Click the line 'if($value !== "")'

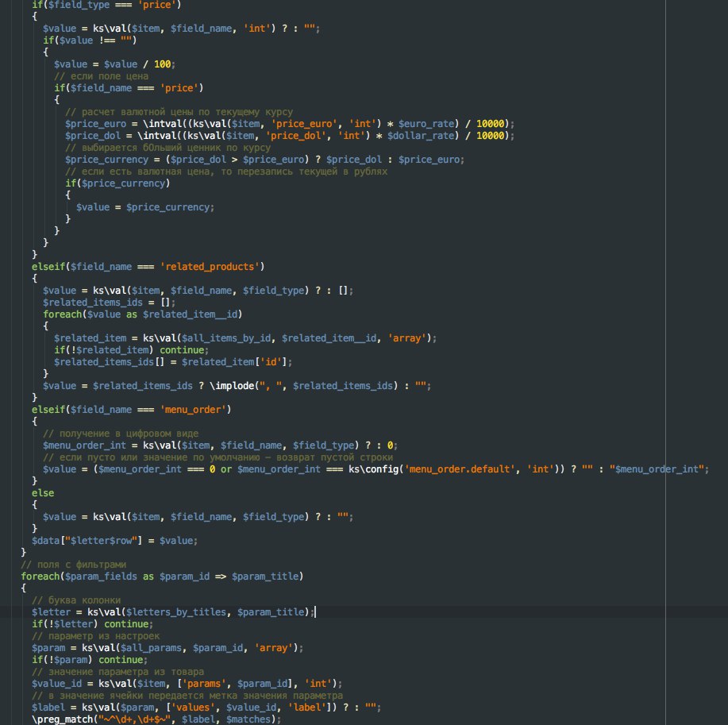coord(90,40)
